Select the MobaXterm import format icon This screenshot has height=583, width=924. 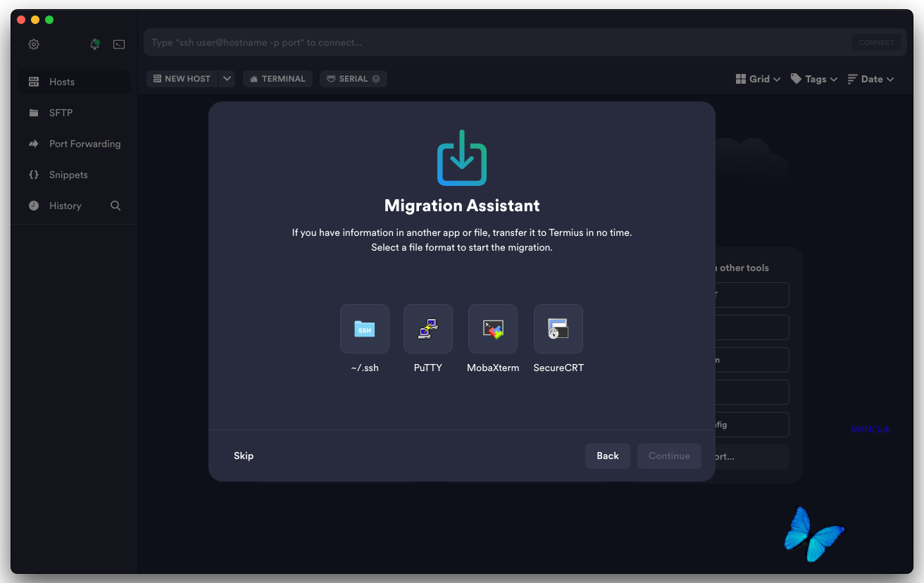493,329
